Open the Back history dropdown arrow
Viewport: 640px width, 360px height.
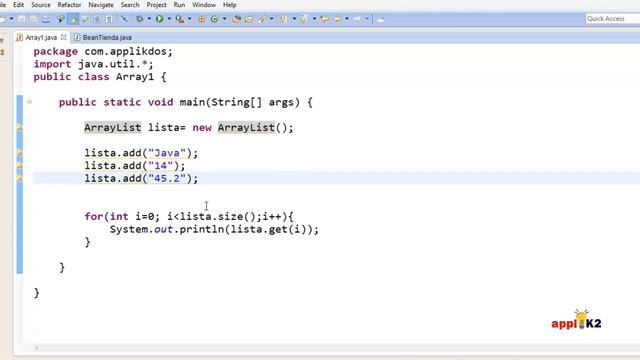[347, 19]
